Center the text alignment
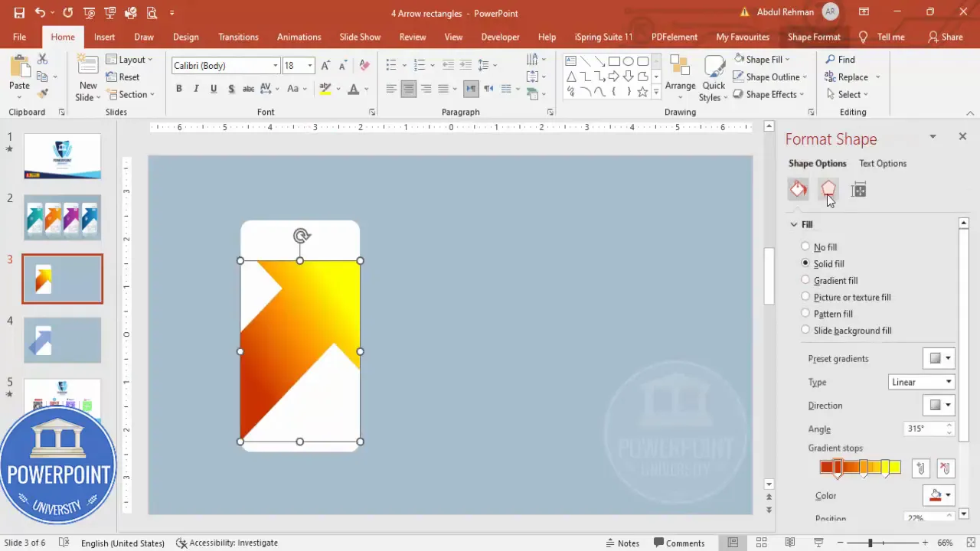The height and width of the screenshot is (551, 980). pos(408,89)
